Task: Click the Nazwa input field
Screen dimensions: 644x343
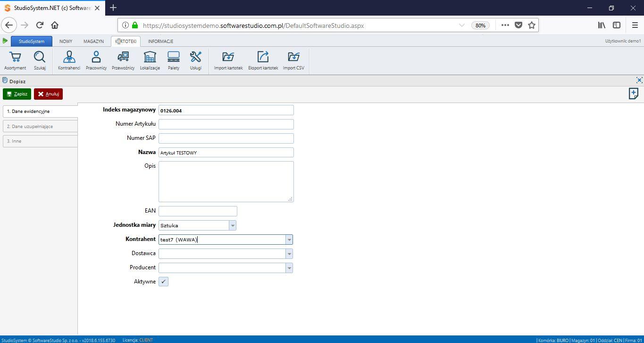Action: [x=226, y=152]
